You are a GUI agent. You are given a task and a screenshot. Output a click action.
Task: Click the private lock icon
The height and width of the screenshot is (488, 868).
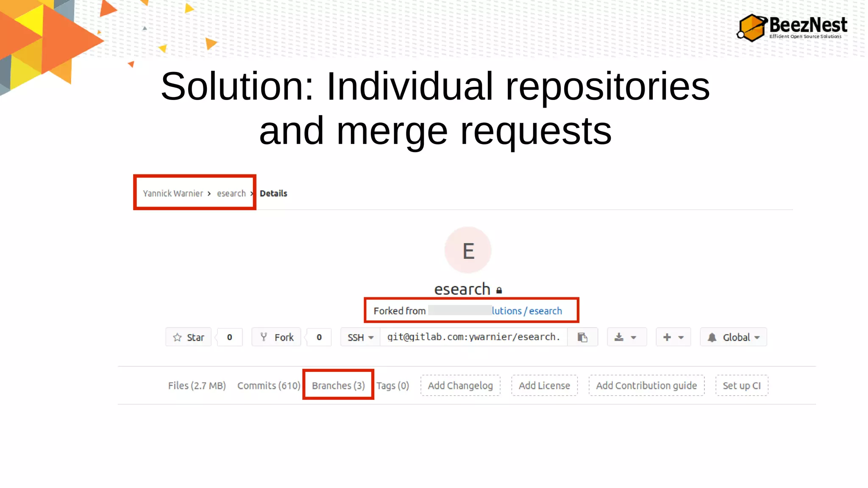499,291
